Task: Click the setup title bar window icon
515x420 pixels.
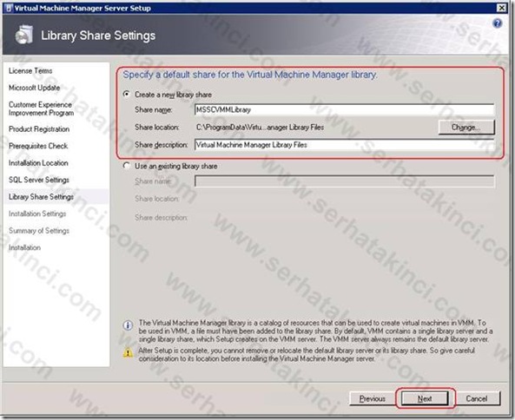Action: (x=10, y=8)
